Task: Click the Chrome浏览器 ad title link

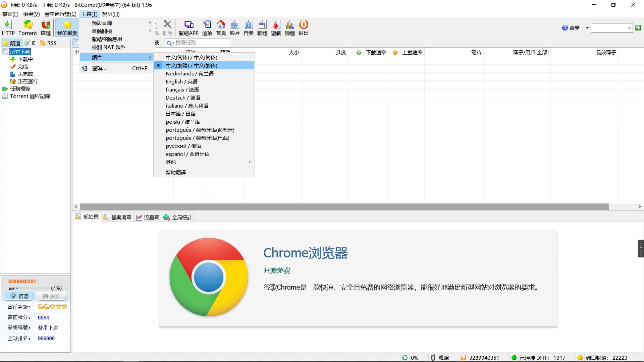Action: click(x=305, y=253)
